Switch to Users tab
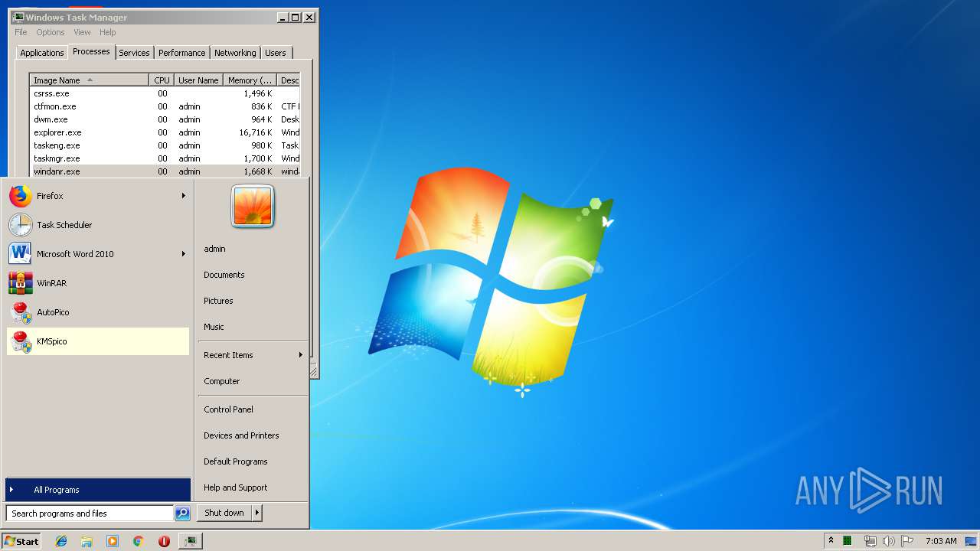This screenshot has width=980, height=551. coord(276,53)
